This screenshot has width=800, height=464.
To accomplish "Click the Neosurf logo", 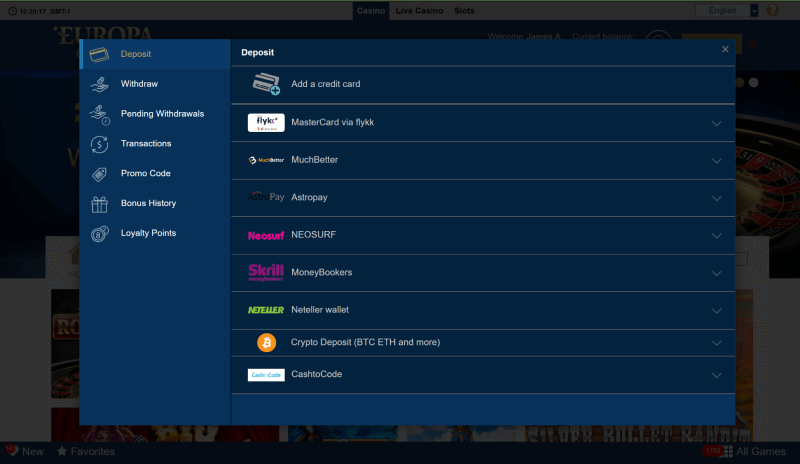I will 266,235.
